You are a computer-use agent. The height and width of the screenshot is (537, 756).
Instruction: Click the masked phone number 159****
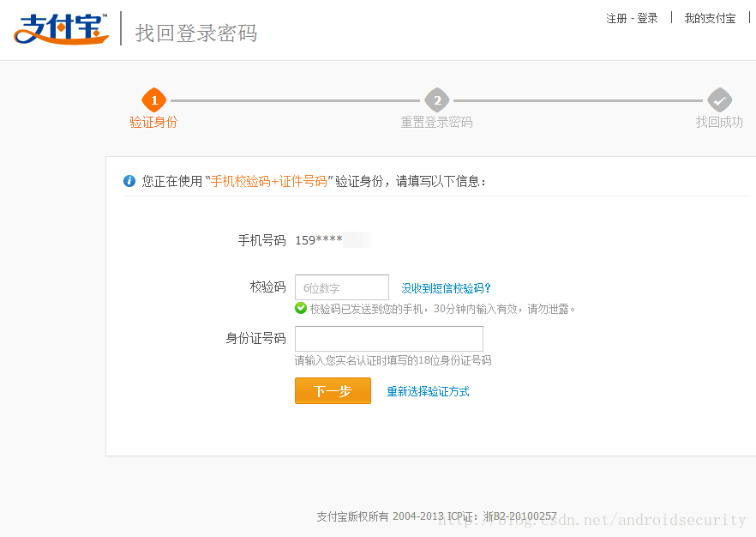[319, 240]
